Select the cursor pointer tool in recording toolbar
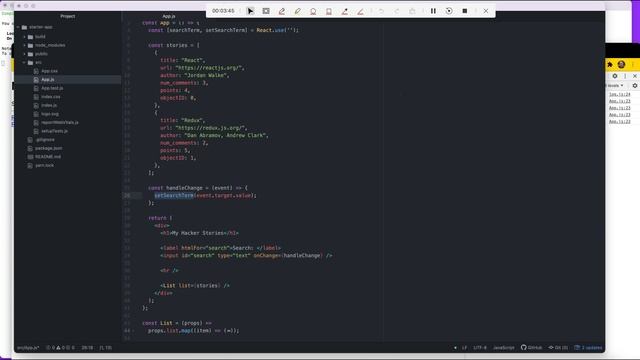This screenshot has height=360, width=640. pos(250,11)
